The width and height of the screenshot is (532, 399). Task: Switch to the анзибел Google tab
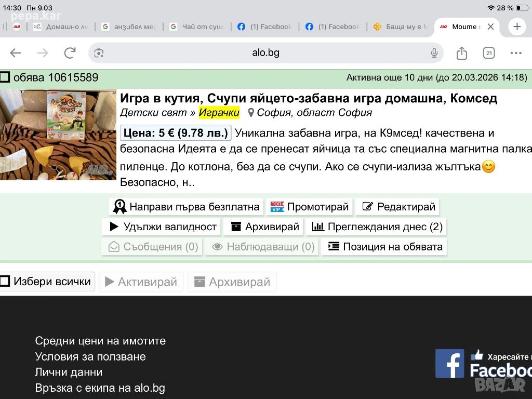[129, 26]
